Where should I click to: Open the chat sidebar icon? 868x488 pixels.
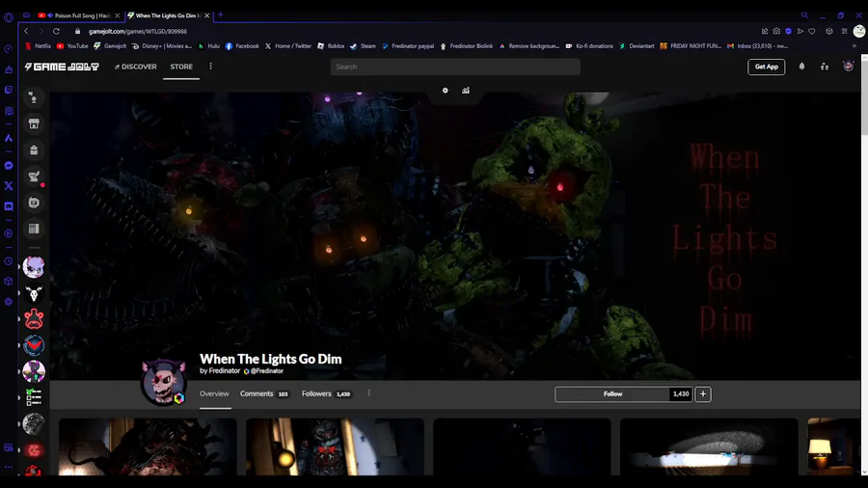click(34, 203)
